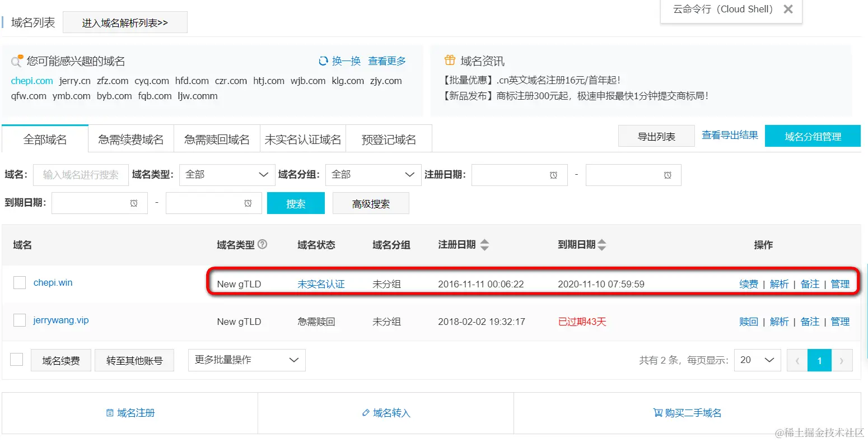Sort by 注册日期 using sort arrows

(x=484, y=245)
